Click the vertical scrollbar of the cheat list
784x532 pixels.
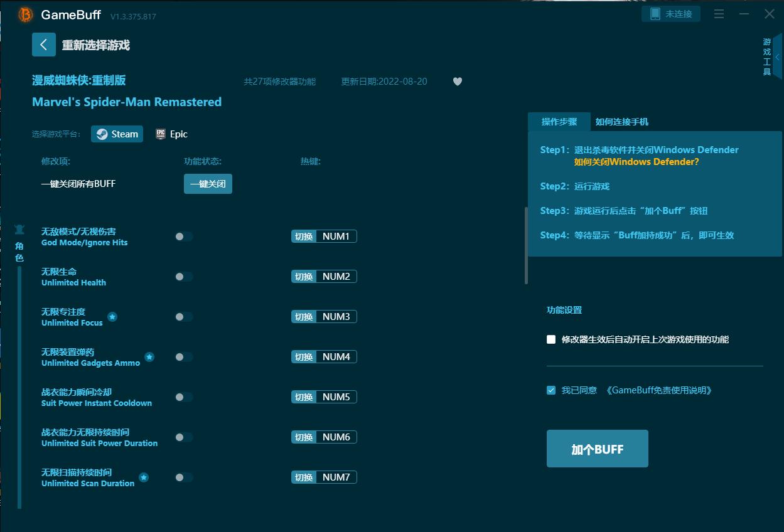tap(526, 245)
